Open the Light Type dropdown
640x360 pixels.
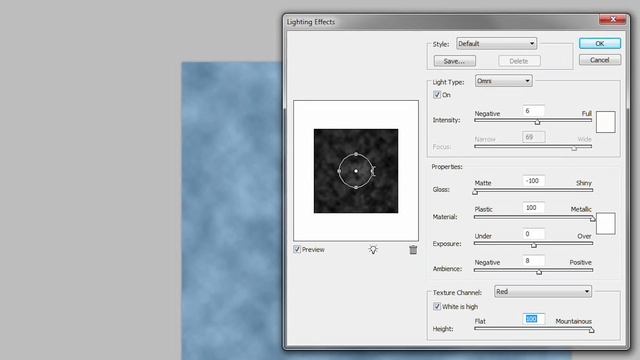(x=503, y=81)
